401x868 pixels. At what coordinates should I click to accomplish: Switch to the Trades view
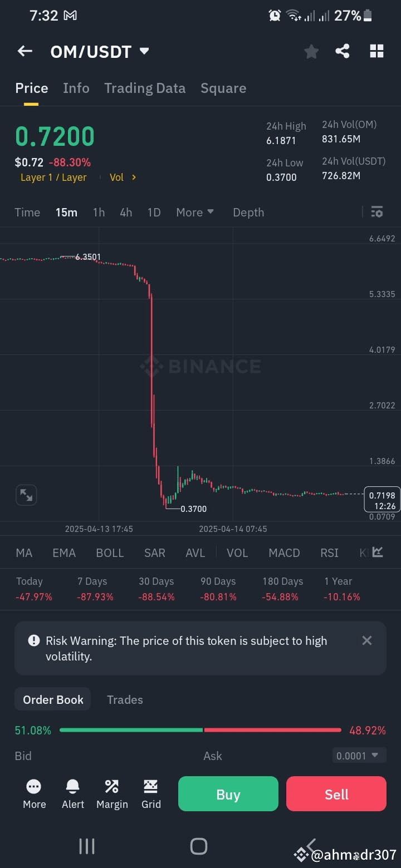click(124, 699)
